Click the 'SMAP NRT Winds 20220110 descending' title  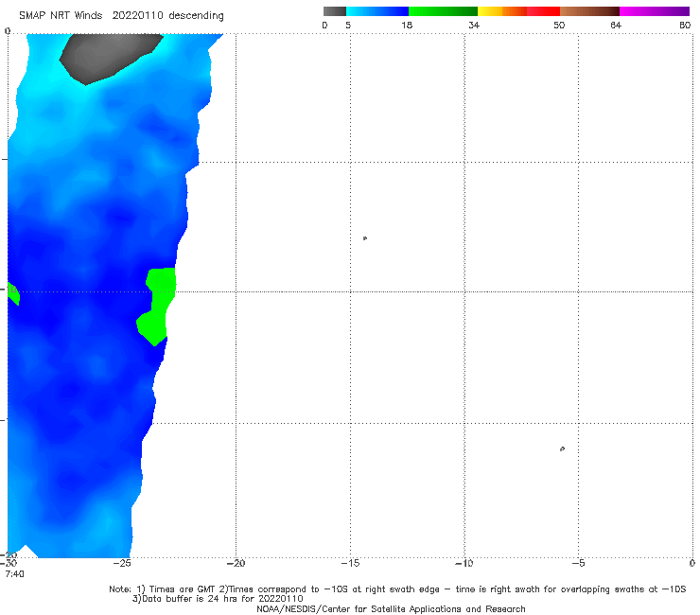coord(121,16)
